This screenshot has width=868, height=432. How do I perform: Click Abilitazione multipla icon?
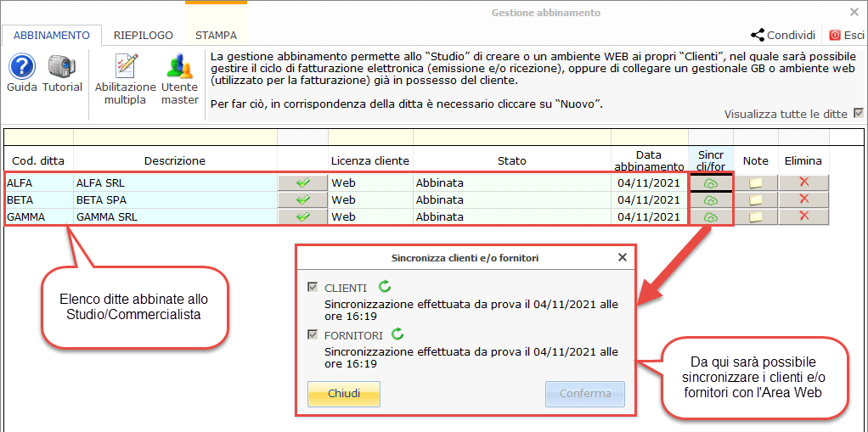(x=126, y=68)
